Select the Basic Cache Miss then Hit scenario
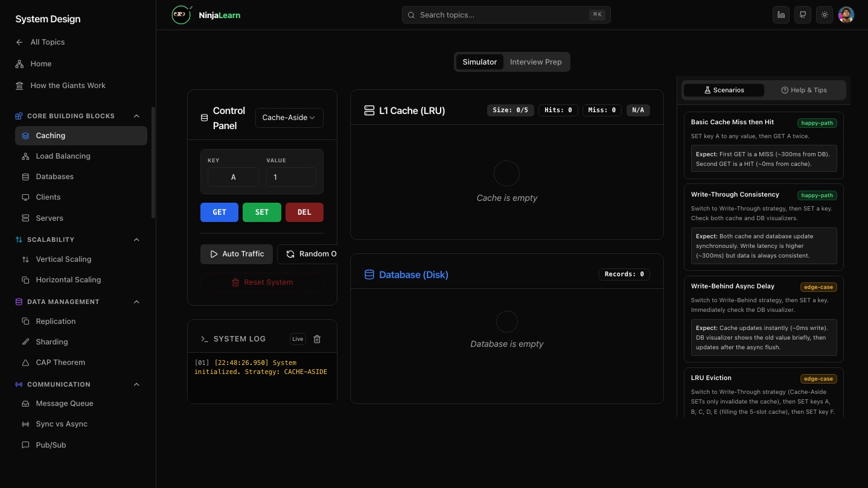 coord(764,145)
